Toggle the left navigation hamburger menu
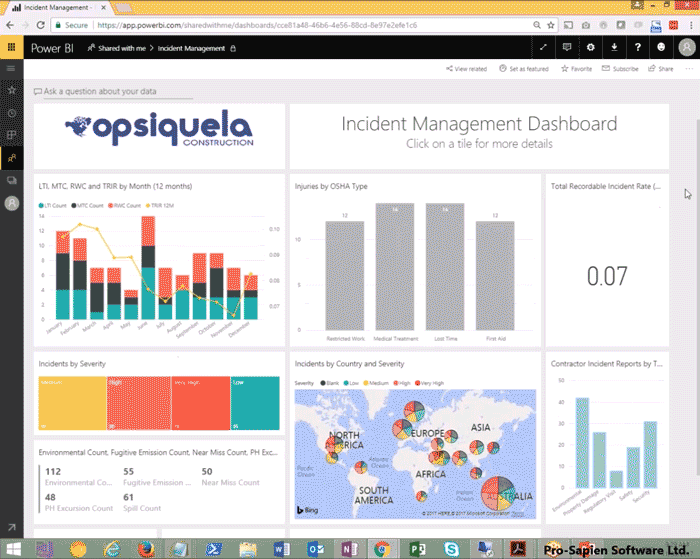Screen dimensions: 700x559 point(11,69)
